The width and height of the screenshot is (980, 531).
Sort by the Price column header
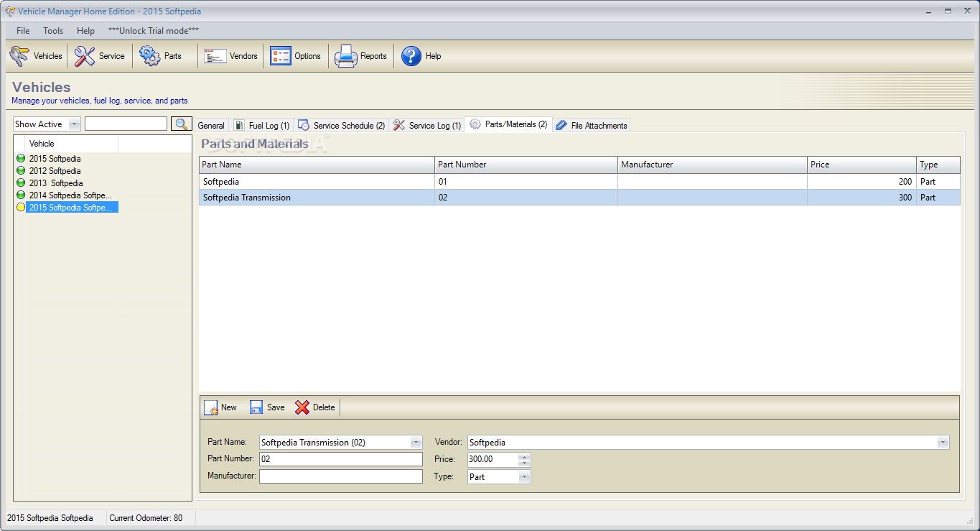862,165
